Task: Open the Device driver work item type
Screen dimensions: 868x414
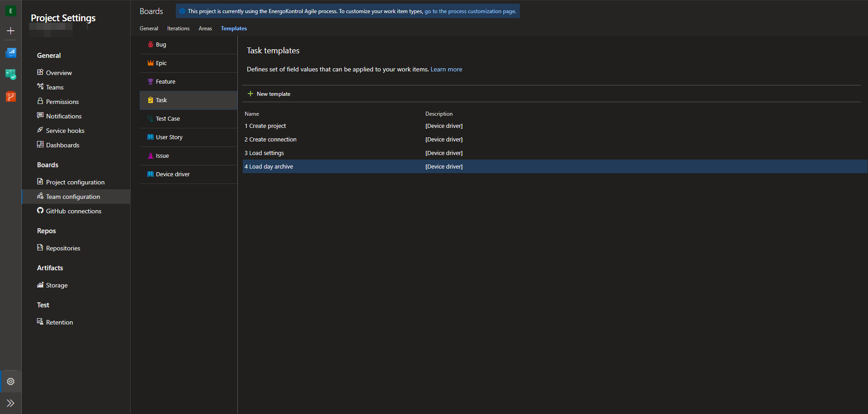Action: tap(172, 174)
